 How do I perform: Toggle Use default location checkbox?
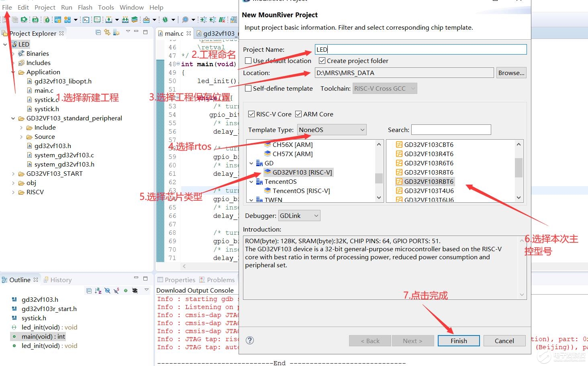pyautogui.click(x=248, y=61)
